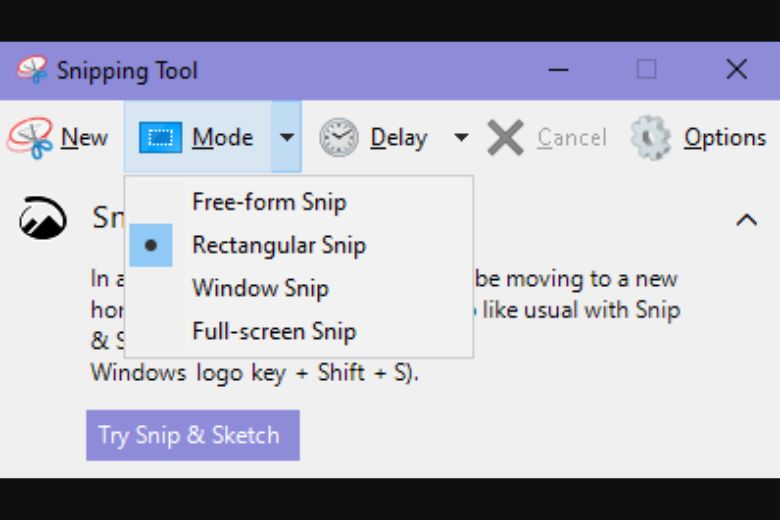Collapse the notice with the chevron
This screenshot has width=780, height=520.
coord(746,219)
